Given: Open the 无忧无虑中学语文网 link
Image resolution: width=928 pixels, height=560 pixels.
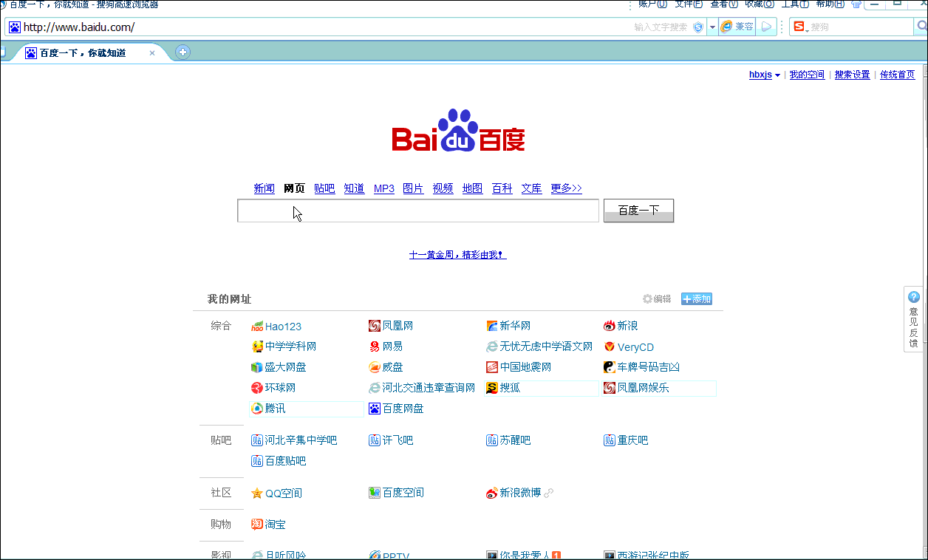Looking at the screenshot, I should pos(546,346).
